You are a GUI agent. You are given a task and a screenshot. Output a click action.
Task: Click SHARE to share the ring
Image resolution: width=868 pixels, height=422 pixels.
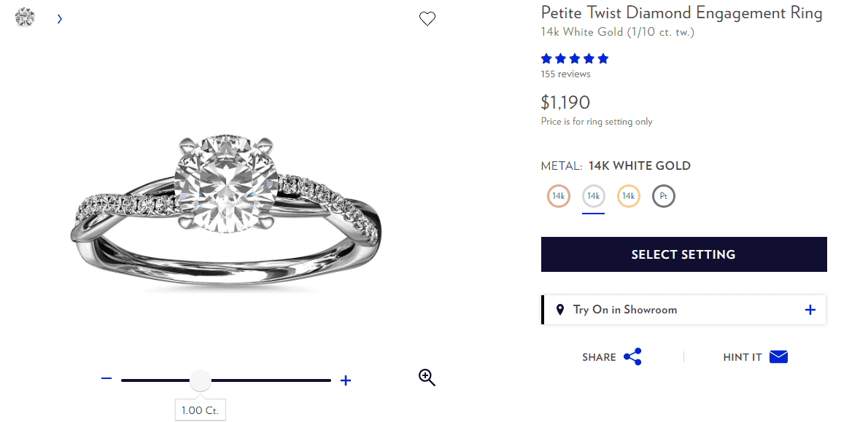(x=600, y=356)
